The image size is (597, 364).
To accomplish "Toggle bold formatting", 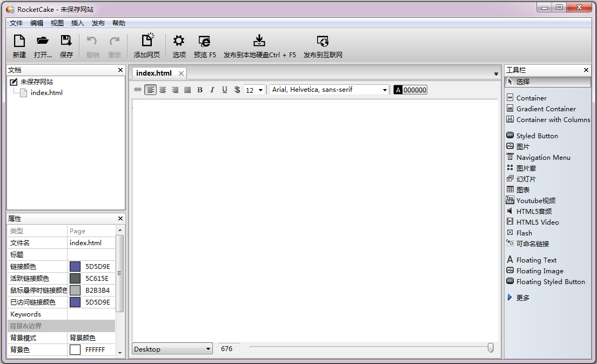I will 199,90.
